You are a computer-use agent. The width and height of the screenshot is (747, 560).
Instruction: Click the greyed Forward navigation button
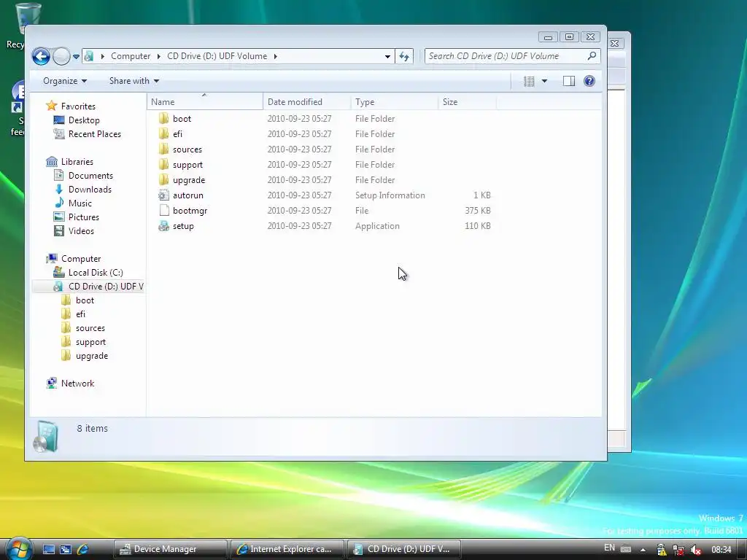[x=61, y=56]
